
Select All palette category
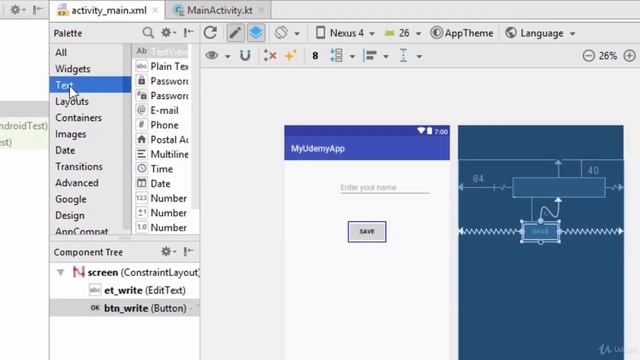tap(61, 52)
